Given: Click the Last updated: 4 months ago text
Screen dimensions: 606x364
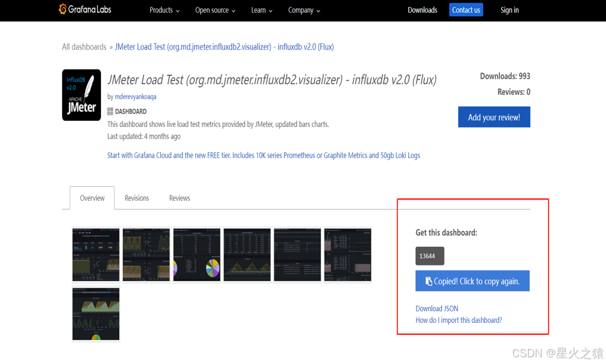Looking at the screenshot, I should coord(143,136).
